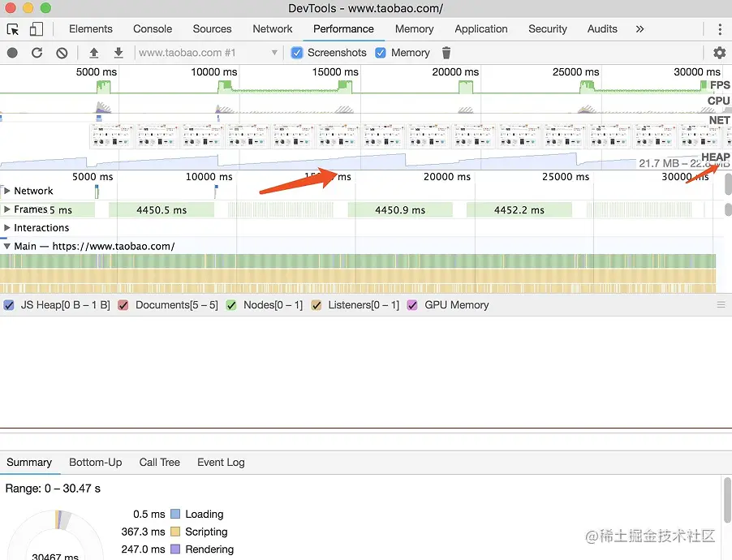
Task: Click the Range: 0 – 30.47 s text
Action: (x=53, y=489)
